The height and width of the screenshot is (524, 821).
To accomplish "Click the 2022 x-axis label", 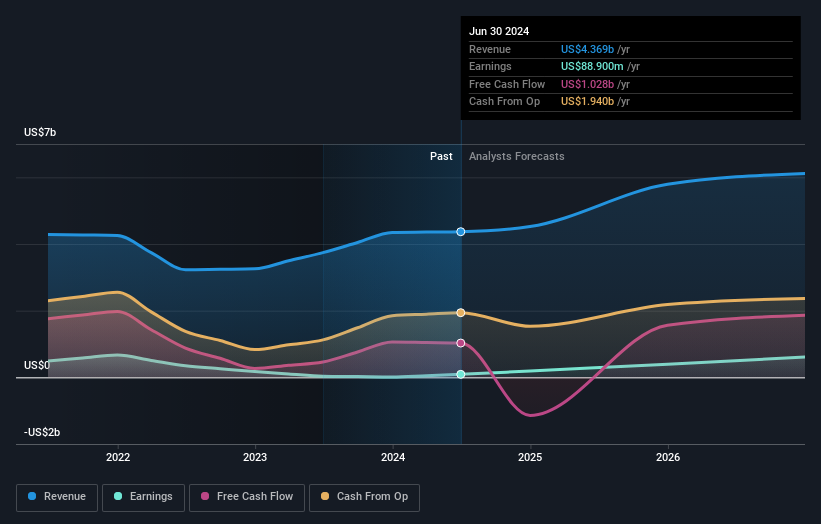I will click(118, 457).
